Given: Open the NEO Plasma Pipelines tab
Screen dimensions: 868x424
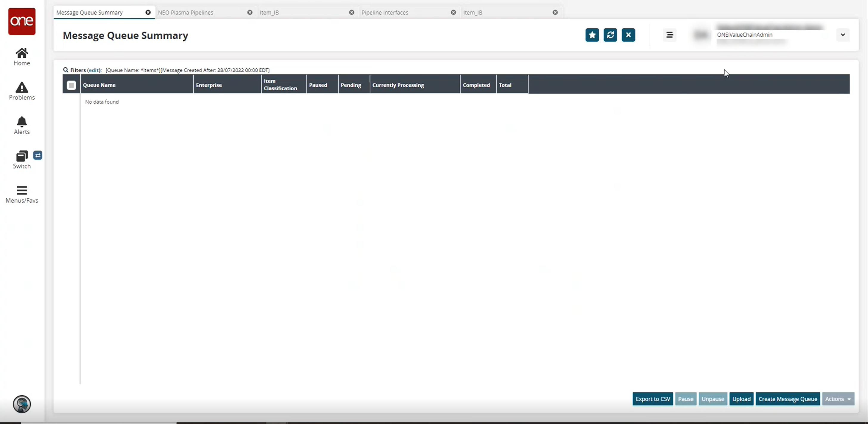Looking at the screenshot, I should coord(185,12).
